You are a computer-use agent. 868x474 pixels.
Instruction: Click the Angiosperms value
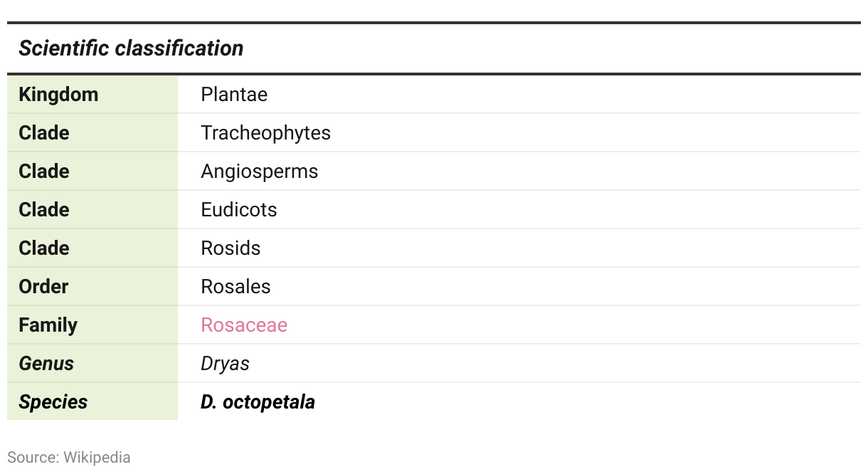[x=259, y=172]
